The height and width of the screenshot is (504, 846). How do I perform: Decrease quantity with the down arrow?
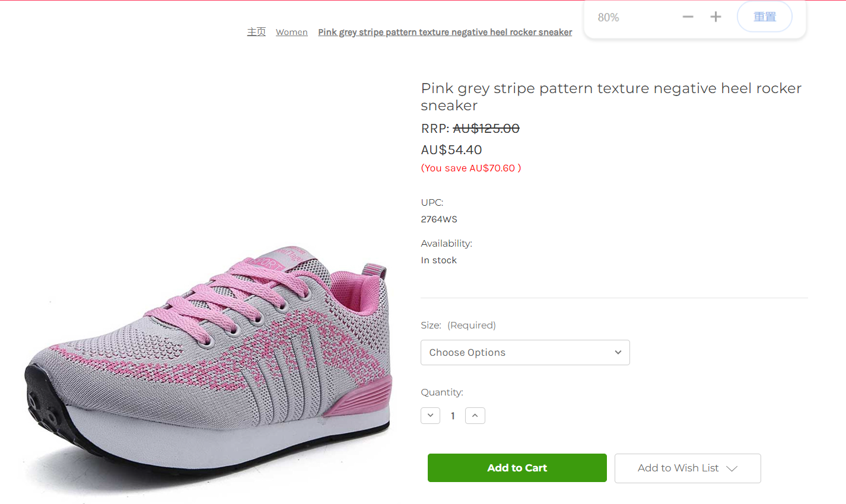tap(430, 416)
